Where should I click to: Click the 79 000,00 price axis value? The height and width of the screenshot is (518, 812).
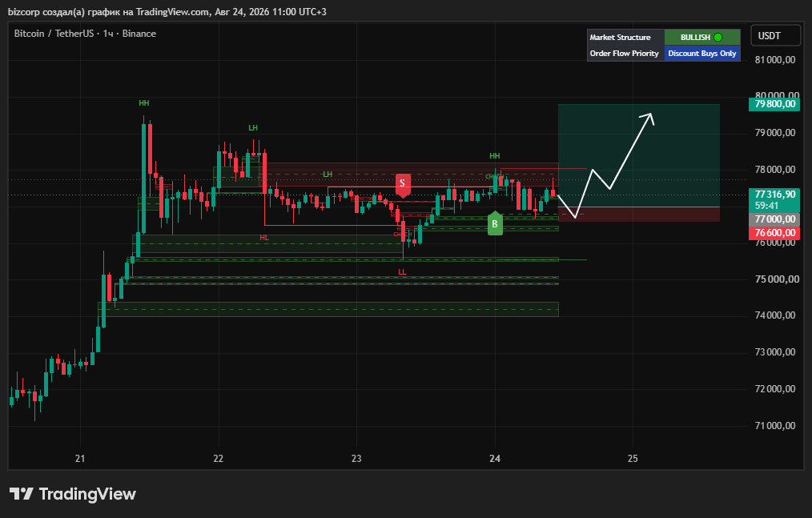point(775,133)
